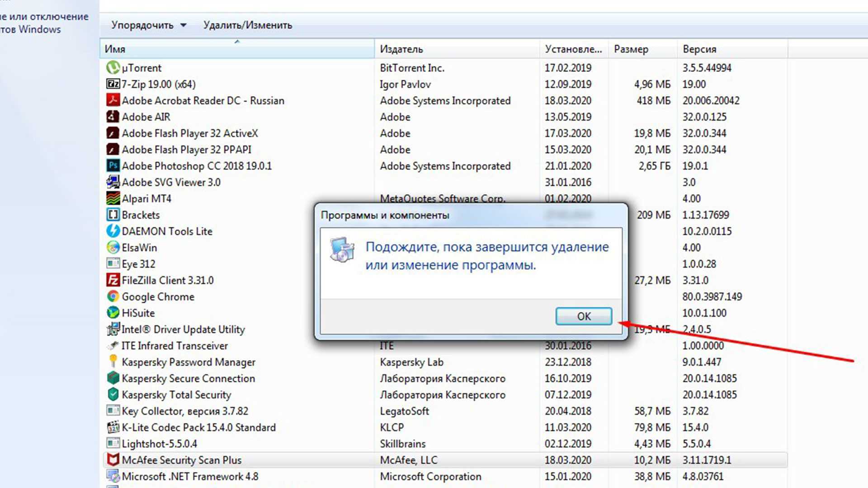Image resolution: width=868 pixels, height=488 pixels.
Task: Click the McAfee Security Scan Plus icon
Action: [x=113, y=460]
